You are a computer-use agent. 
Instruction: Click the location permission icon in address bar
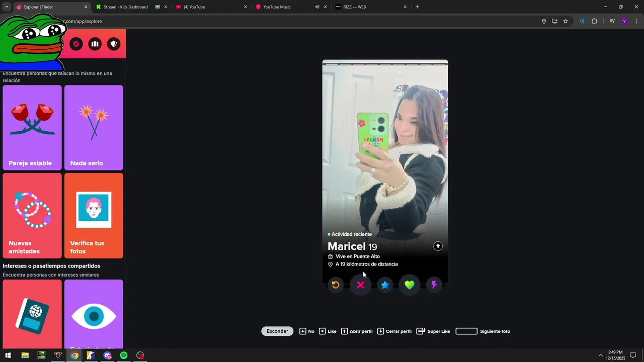click(x=544, y=21)
